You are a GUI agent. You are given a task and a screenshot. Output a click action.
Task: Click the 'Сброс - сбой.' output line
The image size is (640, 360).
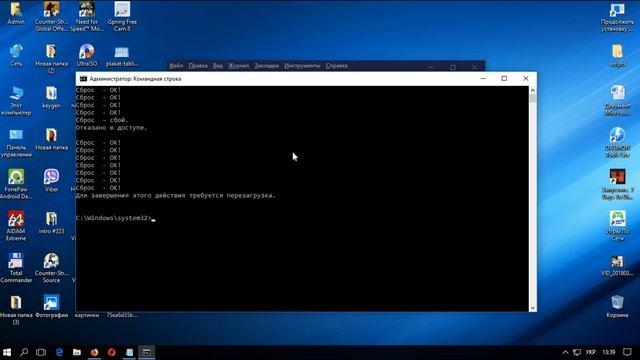(x=102, y=120)
